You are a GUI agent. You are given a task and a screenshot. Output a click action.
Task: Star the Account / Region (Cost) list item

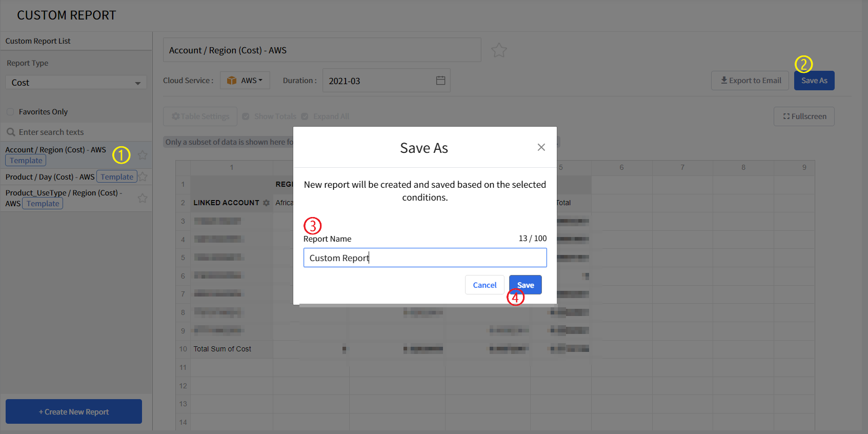tap(143, 155)
